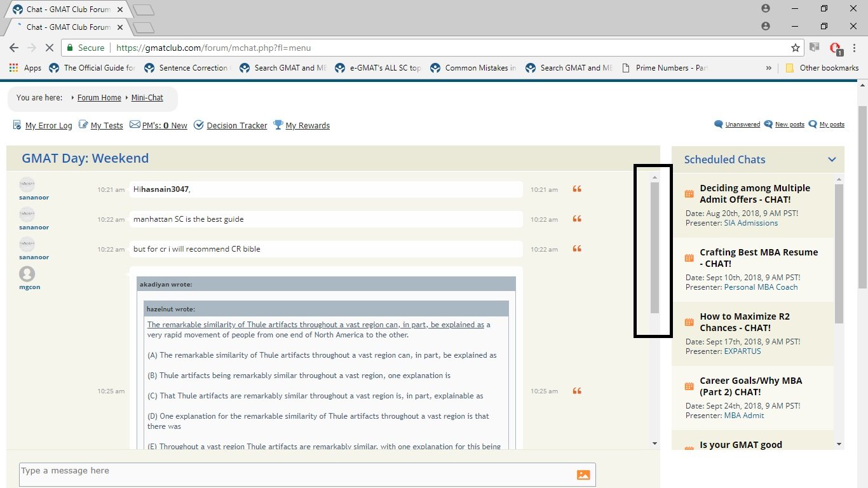Open the Forum Home breadcrumb link
This screenshot has width=868, height=488.
point(98,97)
